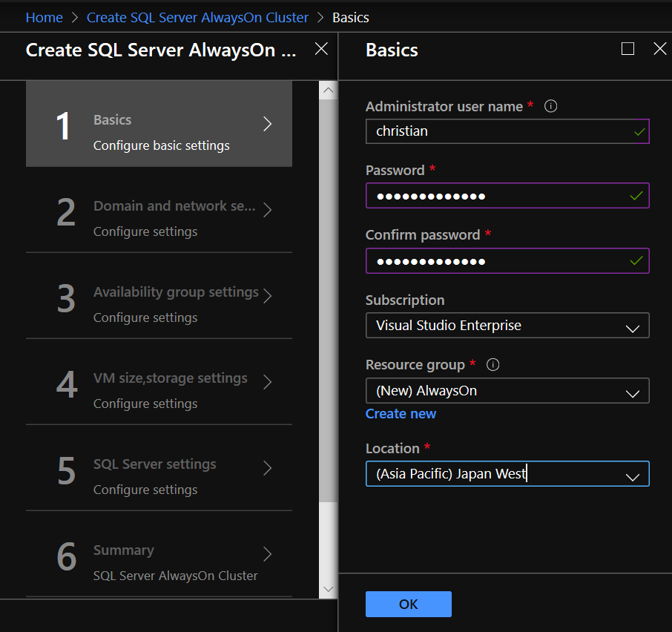The width and height of the screenshot is (672, 632).
Task: Close the Create SQL Server AlwaysOn wizard panel
Action: [320, 48]
